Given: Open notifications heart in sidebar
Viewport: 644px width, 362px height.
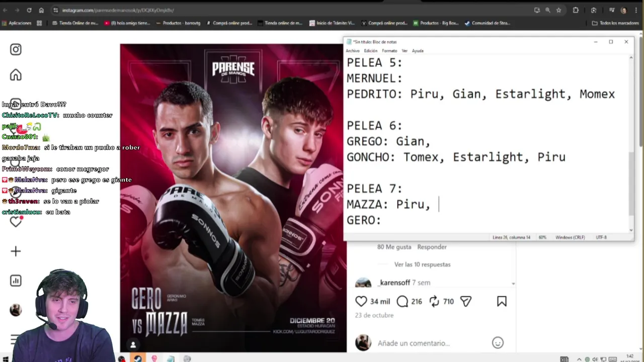Looking at the screenshot, I should [x=16, y=222].
